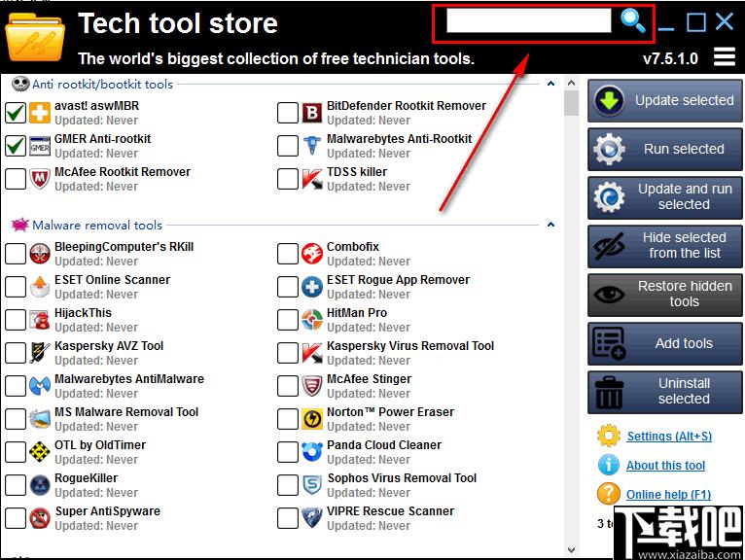The image size is (745, 560).
Task: Click the scrollbar up arrow
Action: pyautogui.click(x=571, y=83)
